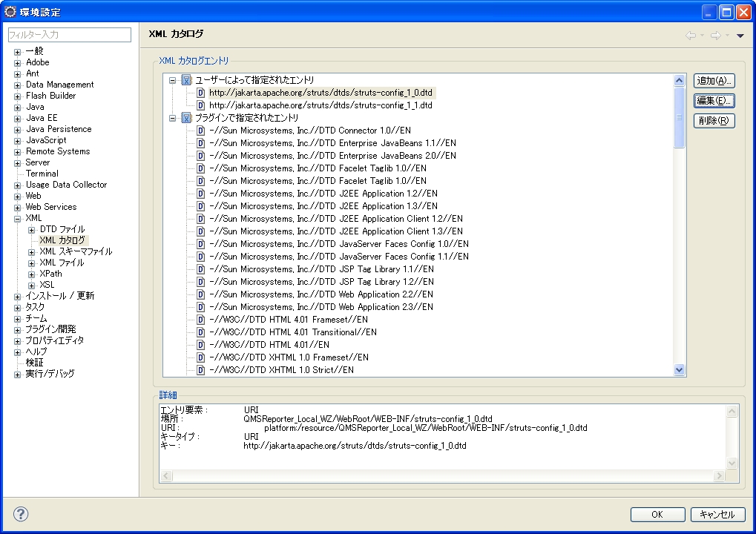Collapse the ユーザーによって指定されたエントリ node

(172, 81)
